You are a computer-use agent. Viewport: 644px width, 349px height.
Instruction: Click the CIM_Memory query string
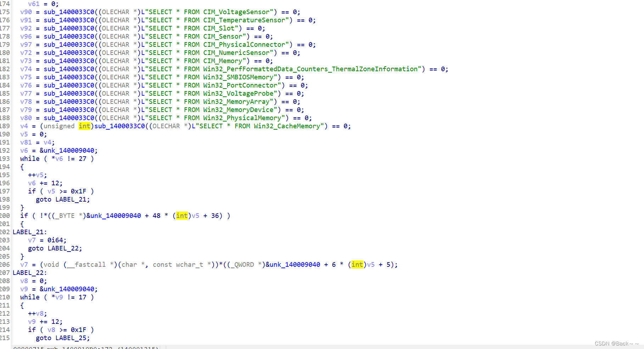pyautogui.click(x=196, y=61)
